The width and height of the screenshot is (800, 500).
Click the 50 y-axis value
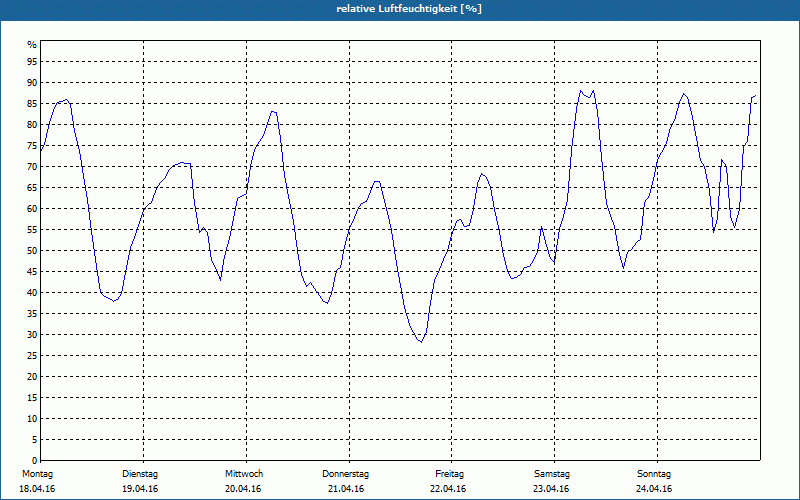click(x=32, y=251)
